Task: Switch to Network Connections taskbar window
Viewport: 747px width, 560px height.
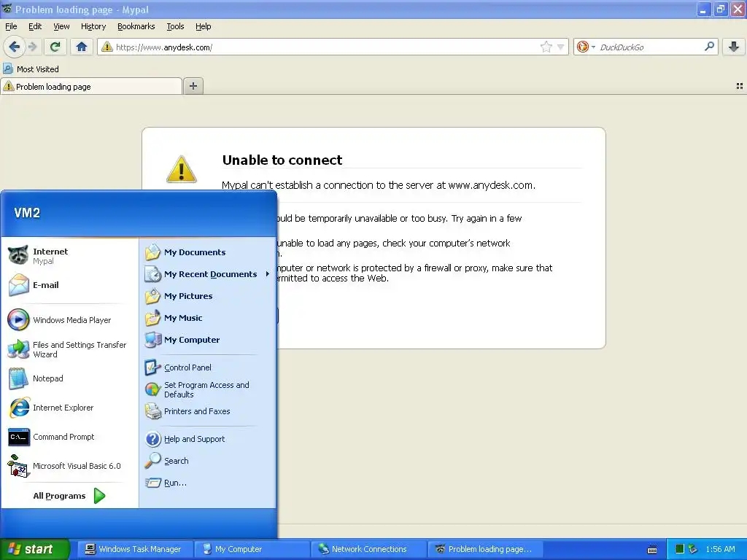Action: 368,549
